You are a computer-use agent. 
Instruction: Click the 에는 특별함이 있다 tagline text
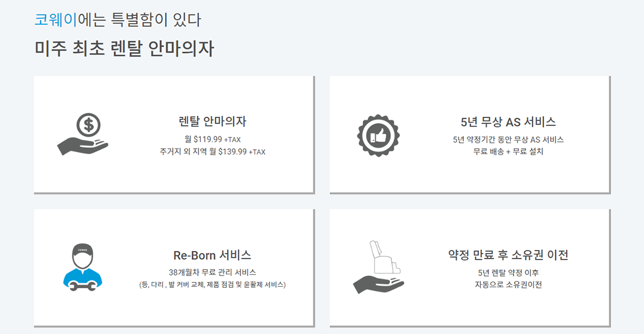tap(140, 20)
